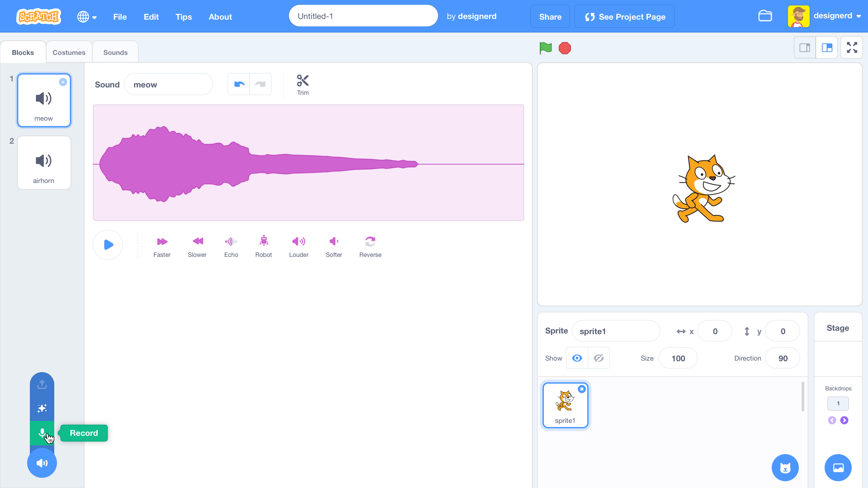Click the Record microphone icon
Screen dimensions: 868x488
coord(42,433)
